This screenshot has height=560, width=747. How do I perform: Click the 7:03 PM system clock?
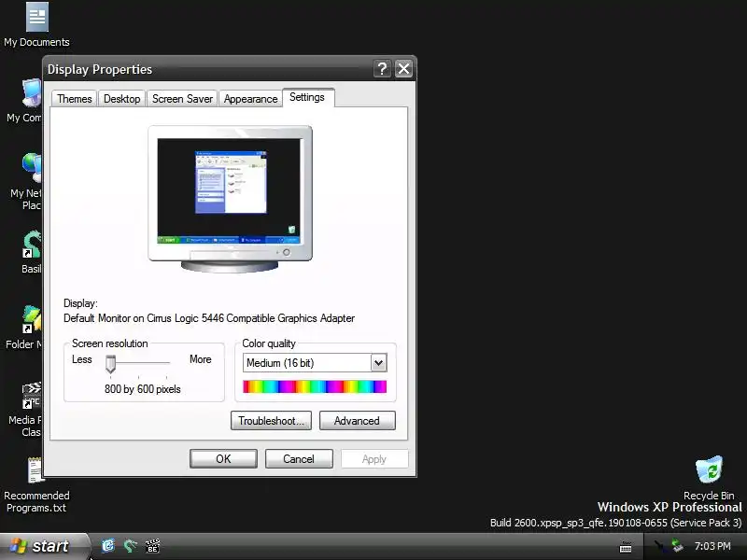click(712, 546)
